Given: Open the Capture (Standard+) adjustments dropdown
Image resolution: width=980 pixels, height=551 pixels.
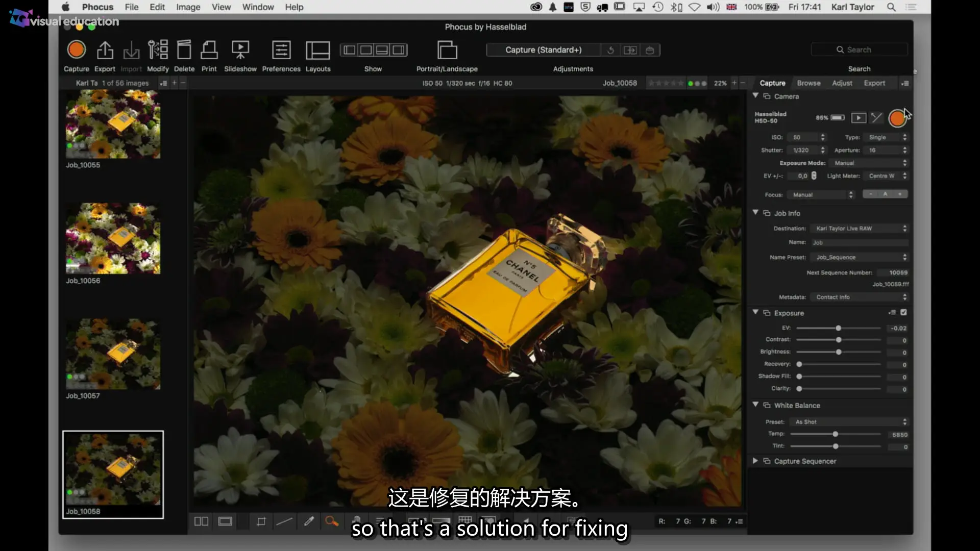Looking at the screenshot, I should 543,50.
